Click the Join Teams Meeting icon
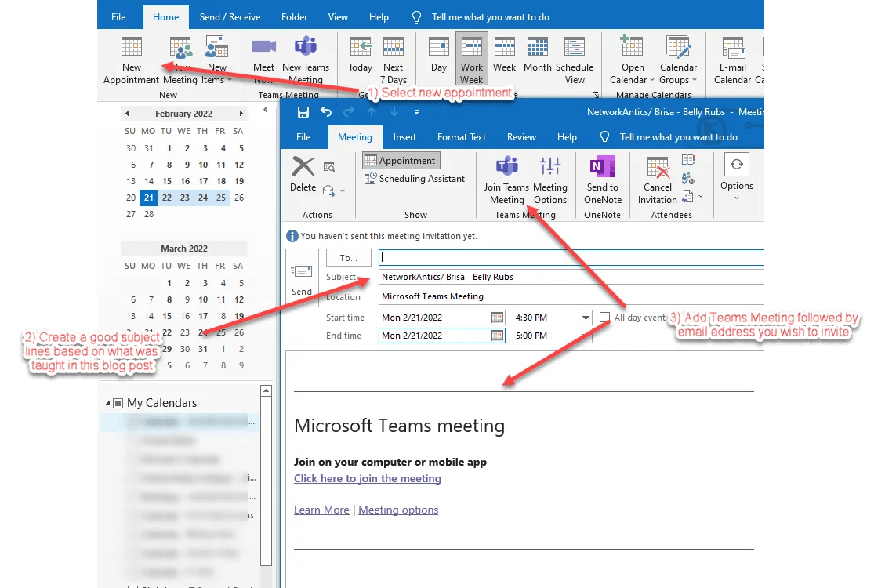Screen dimensions: 885x588 pyautogui.click(x=507, y=166)
